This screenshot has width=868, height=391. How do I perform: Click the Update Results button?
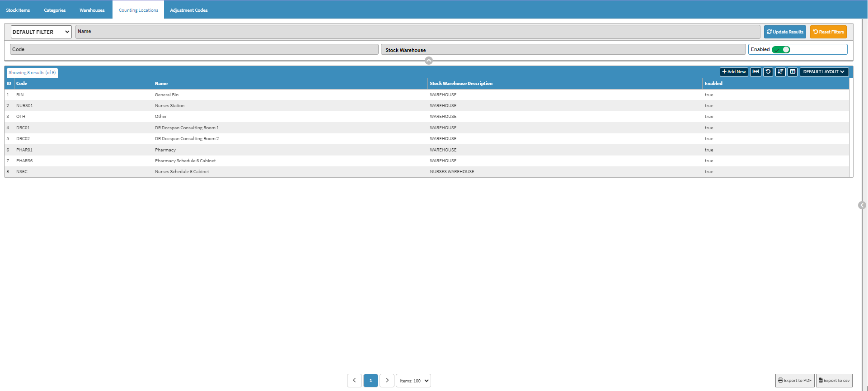coord(785,32)
